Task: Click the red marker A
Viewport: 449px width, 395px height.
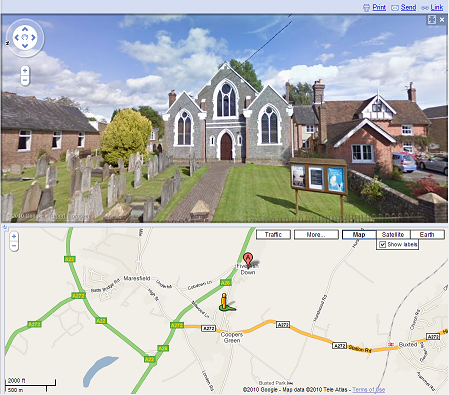Action: 248,259
